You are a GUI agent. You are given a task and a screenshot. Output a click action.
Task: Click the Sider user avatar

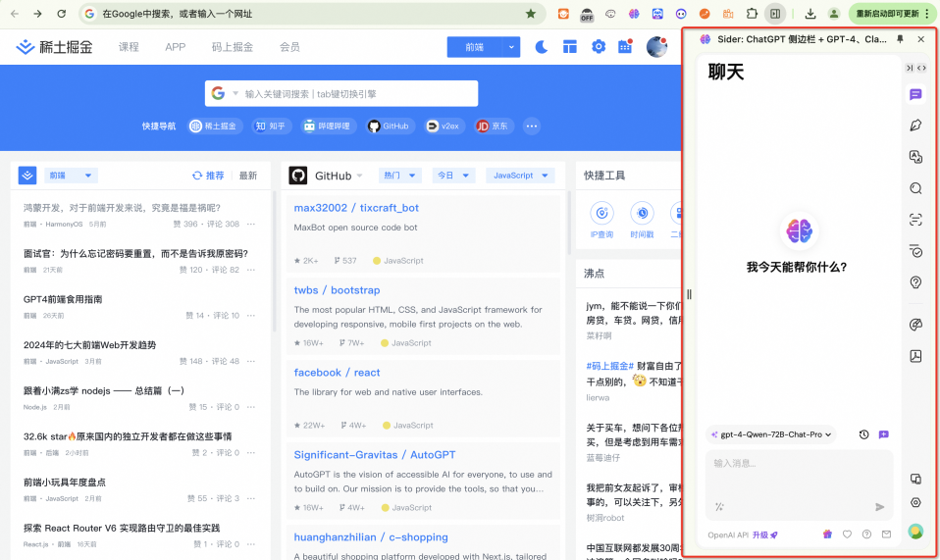pyautogui.click(x=915, y=532)
